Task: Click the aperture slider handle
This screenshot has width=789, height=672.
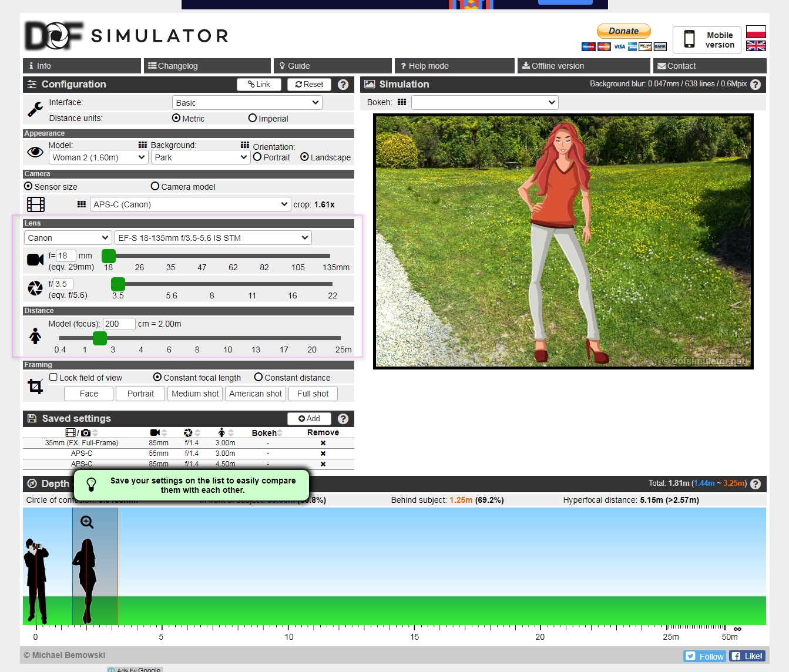Action: pos(118,284)
